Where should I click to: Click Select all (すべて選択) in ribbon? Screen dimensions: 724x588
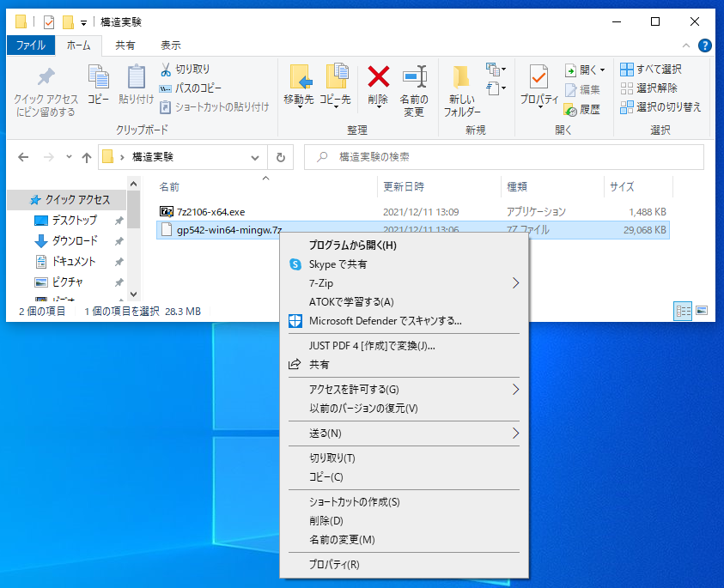[651, 69]
